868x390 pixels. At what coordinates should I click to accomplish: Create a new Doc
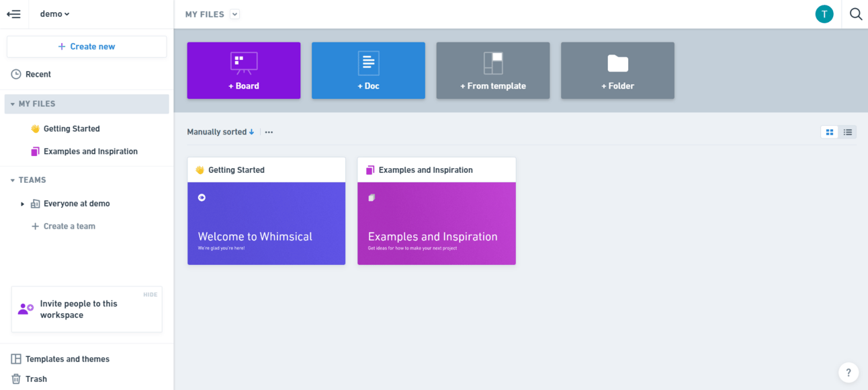[x=368, y=71]
